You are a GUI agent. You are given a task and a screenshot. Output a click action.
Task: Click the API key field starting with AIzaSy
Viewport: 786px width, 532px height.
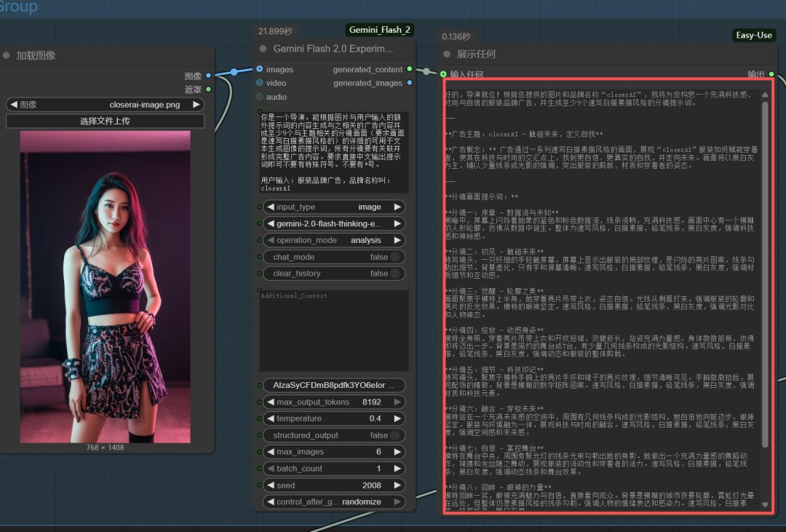click(334, 385)
